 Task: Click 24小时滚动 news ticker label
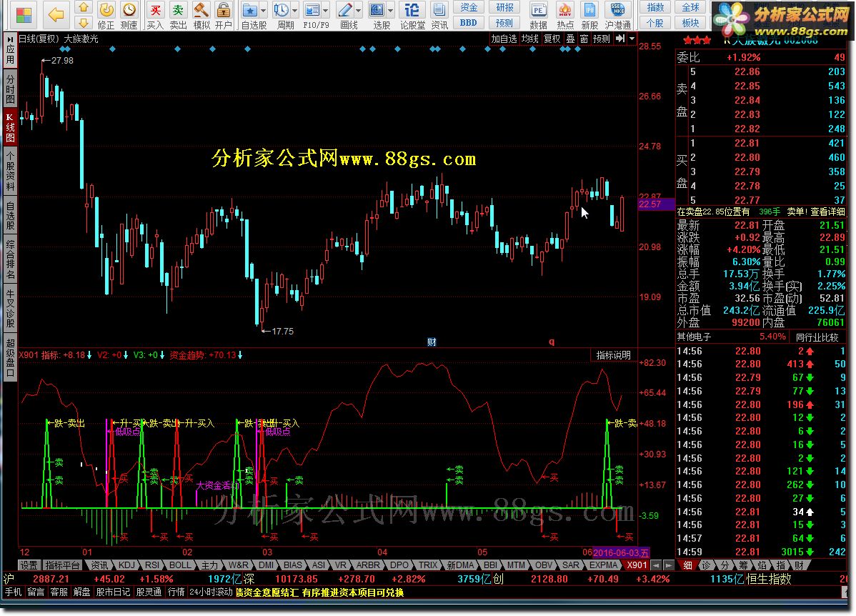pos(211,592)
